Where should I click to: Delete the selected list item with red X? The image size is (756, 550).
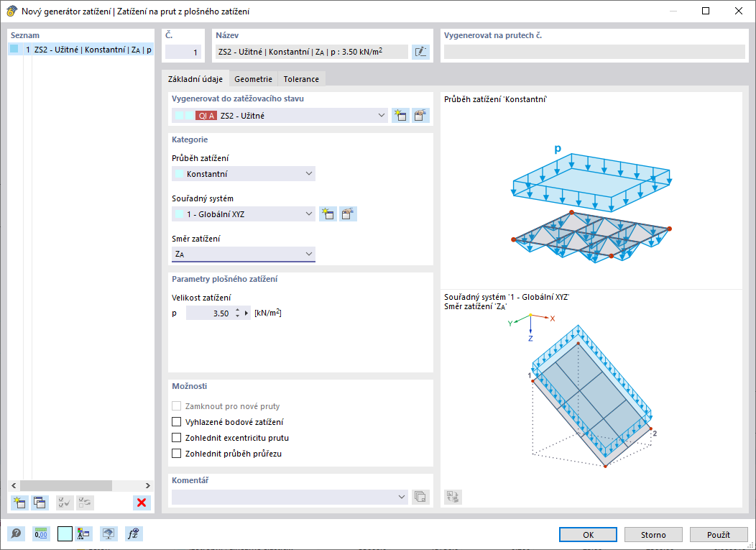(x=142, y=503)
